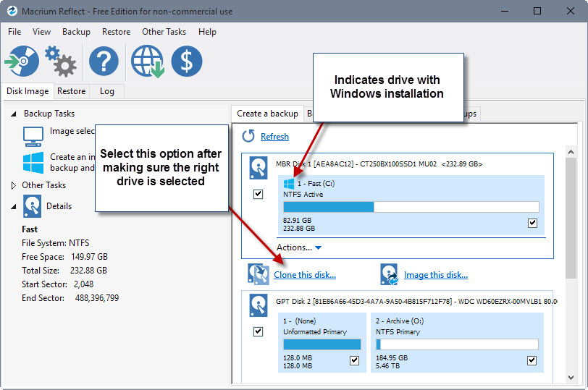Switch to the Log tab
The width and height of the screenshot is (588, 390).
click(x=107, y=91)
